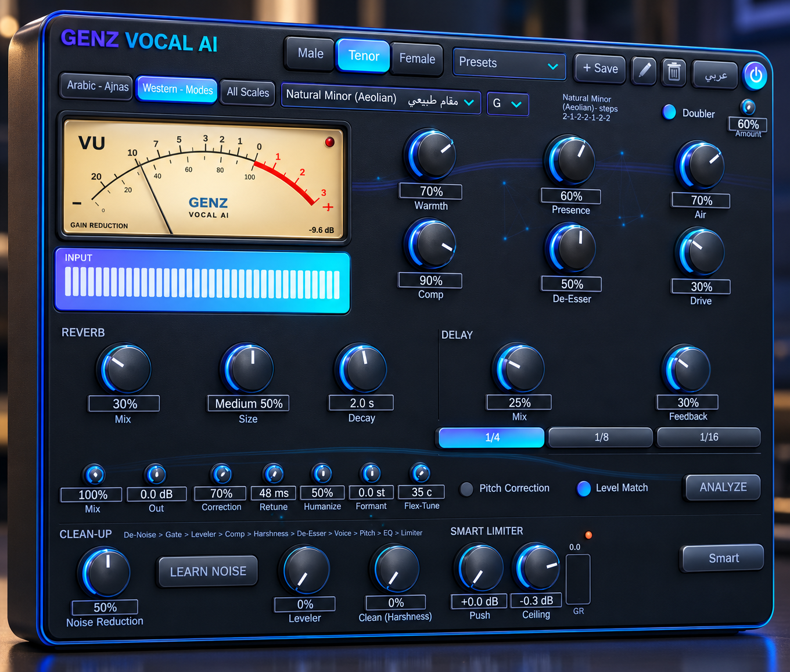The height and width of the screenshot is (672, 790).
Task: Switch to the Arabic - Ajnas tab
Action: 97,86
